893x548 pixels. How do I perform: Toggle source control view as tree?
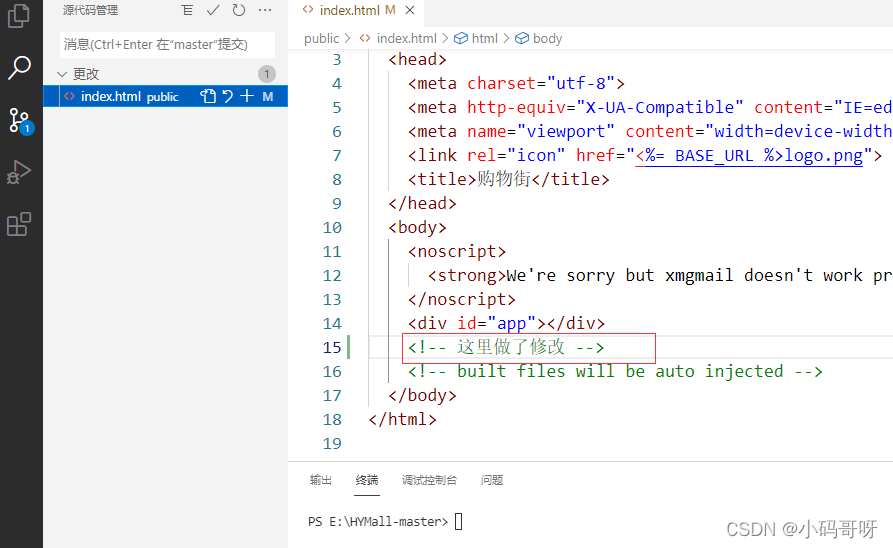pyautogui.click(x=187, y=10)
